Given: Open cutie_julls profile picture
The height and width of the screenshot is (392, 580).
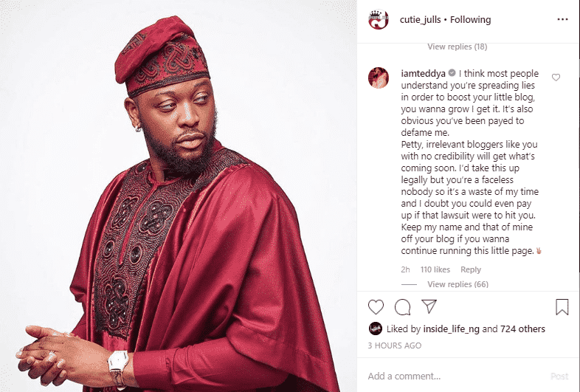Looking at the screenshot, I should (x=379, y=19).
